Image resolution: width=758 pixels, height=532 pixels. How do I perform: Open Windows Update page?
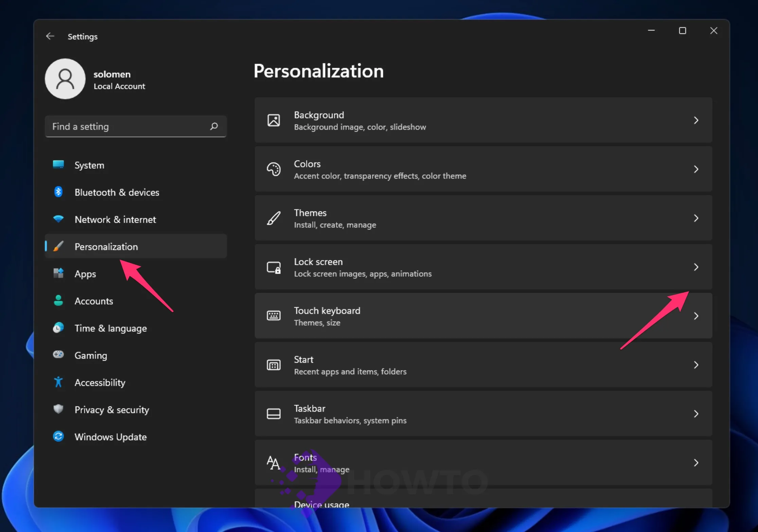pyautogui.click(x=136, y=437)
